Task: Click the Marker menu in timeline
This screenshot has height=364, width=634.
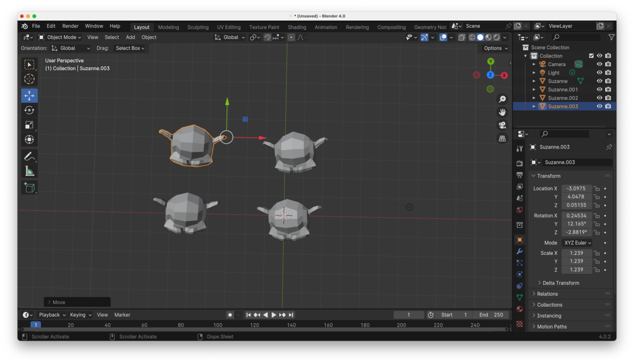Action: pos(122,315)
